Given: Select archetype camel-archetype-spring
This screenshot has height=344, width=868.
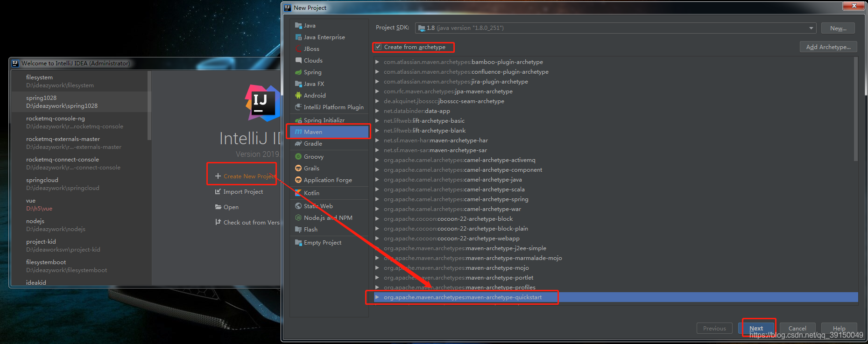Looking at the screenshot, I should tap(456, 199).
